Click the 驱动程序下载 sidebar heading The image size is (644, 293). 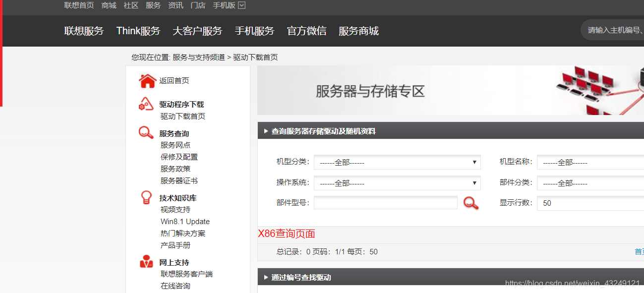point(181,105)
